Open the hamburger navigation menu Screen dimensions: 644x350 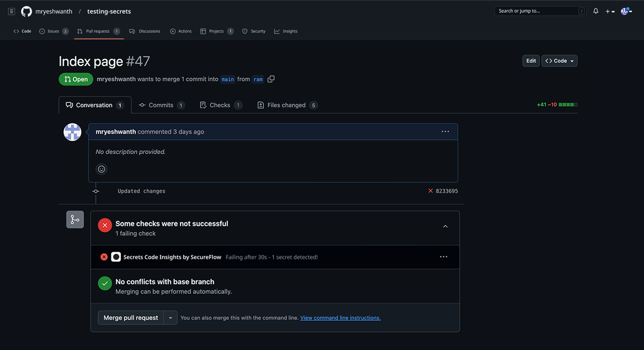(x=11, y=11)
